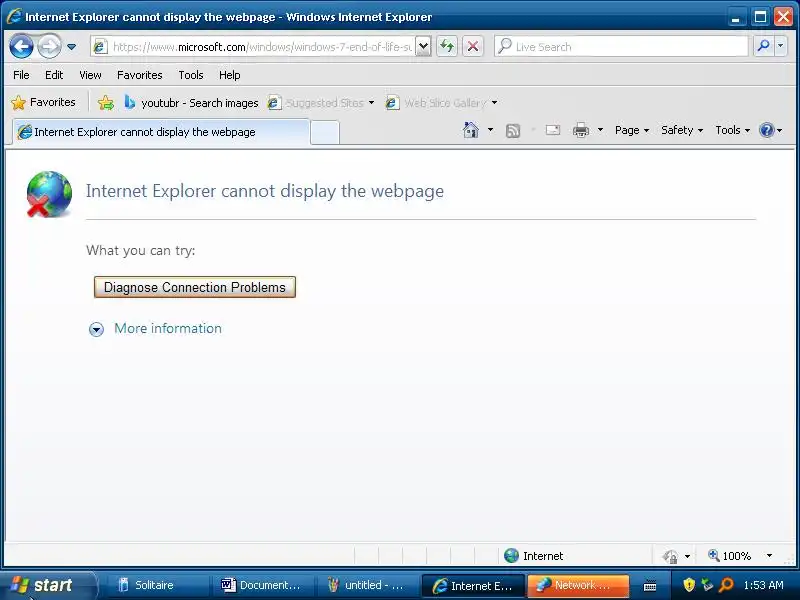Switch to Document taskbar button

[x=262, y=585]
